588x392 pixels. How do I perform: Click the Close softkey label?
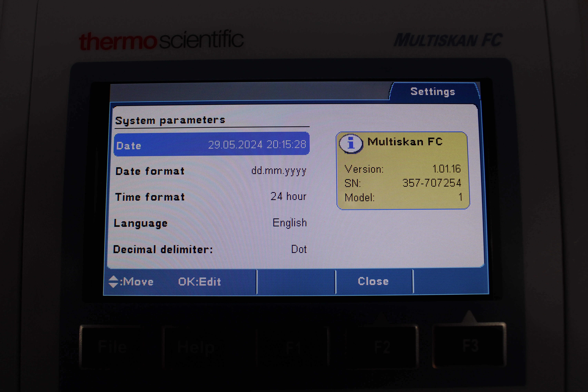(x=373, y=281)
